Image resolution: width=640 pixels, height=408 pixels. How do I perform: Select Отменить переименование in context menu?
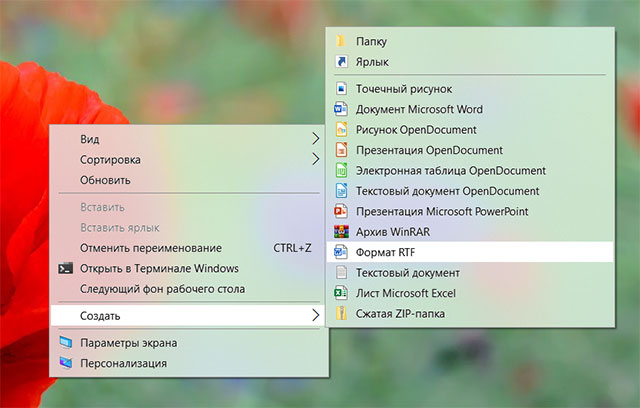(x=189, y=248)
